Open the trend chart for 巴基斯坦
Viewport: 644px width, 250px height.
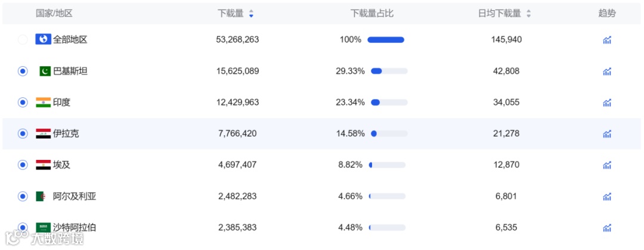(x=607, y=72)
